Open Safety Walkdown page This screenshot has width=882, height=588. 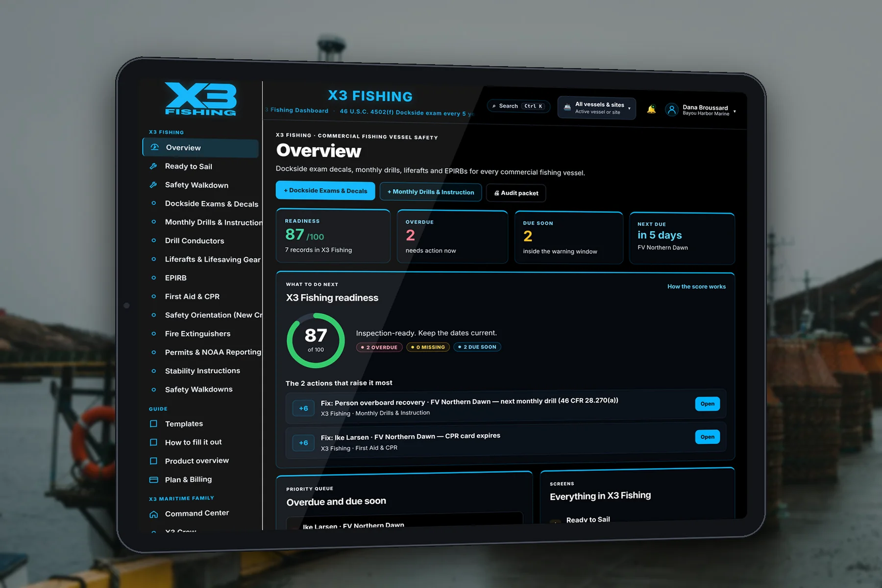point(196,185)
